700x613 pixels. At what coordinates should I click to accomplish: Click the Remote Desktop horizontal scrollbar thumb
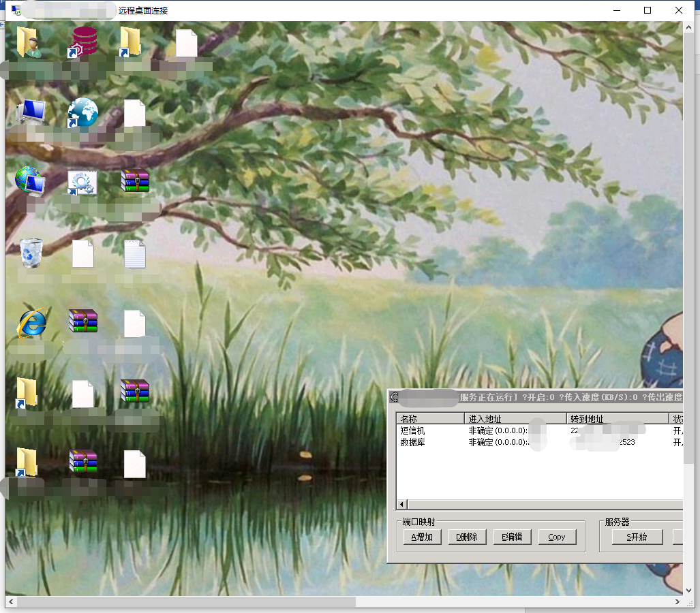tap(186, 601)
